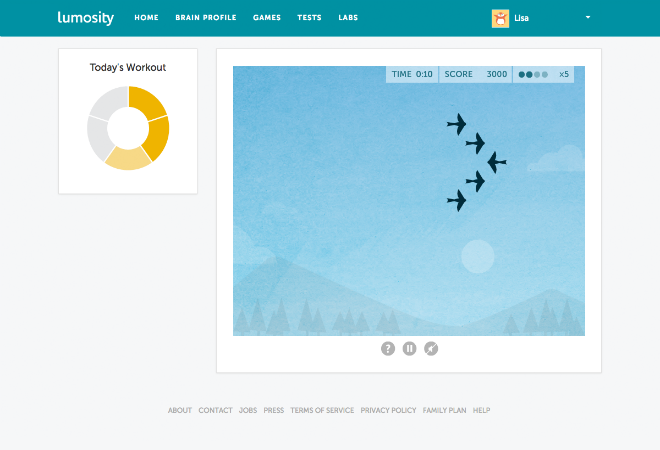Click the Today's Workout donut chart
The image size is (660, 450).
(128, 128)
